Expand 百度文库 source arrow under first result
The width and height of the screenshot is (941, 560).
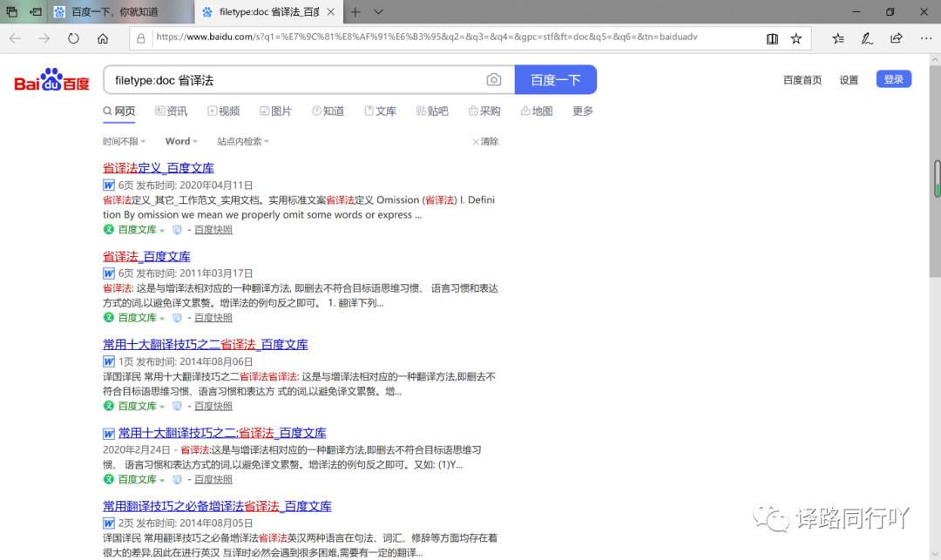[162, 230]
